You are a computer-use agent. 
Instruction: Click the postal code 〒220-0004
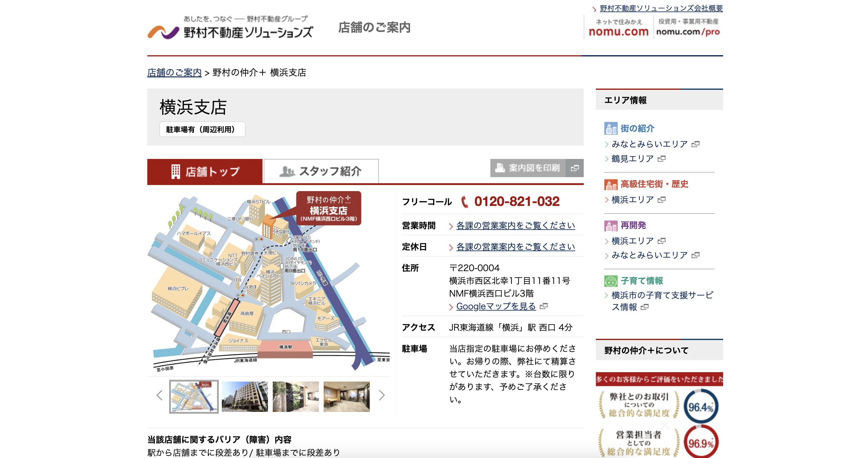click(474, 268)
